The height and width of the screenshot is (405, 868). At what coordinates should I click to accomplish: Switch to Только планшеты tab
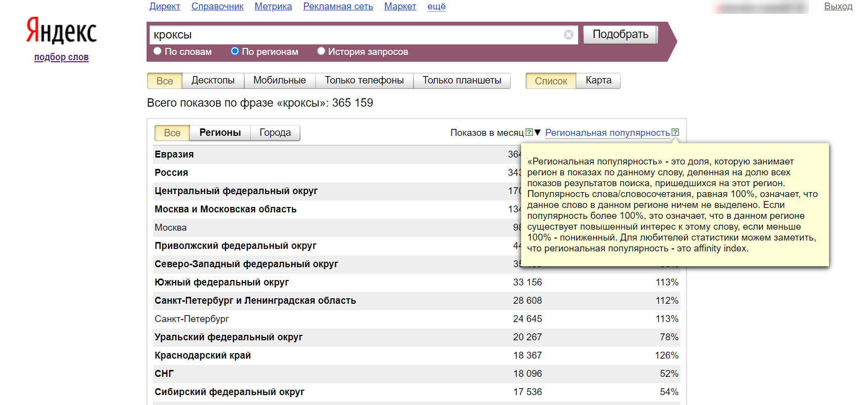pos(462,81)
